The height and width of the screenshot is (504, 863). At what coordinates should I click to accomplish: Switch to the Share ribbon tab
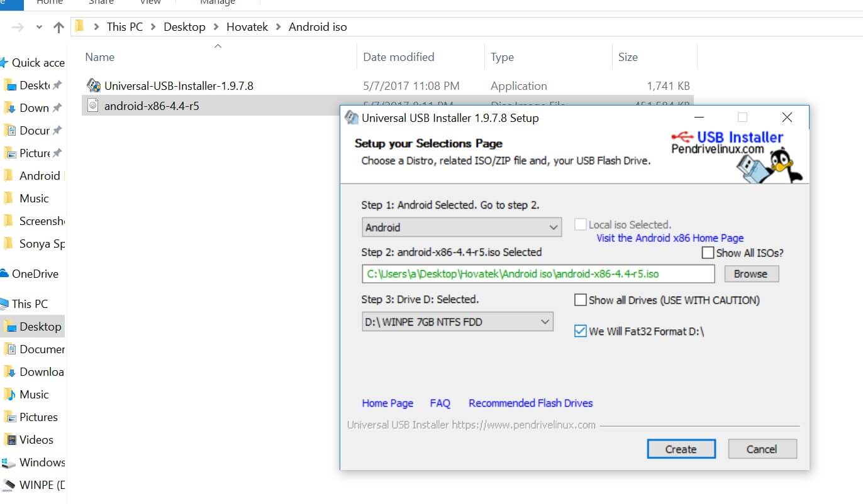click(x=100, y=3)
